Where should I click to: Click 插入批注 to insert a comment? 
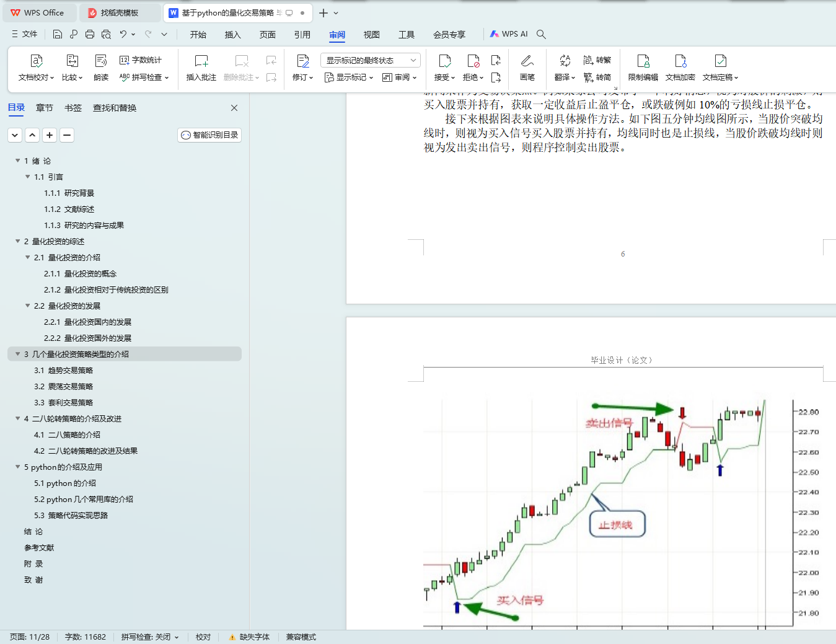pos(201,68)
